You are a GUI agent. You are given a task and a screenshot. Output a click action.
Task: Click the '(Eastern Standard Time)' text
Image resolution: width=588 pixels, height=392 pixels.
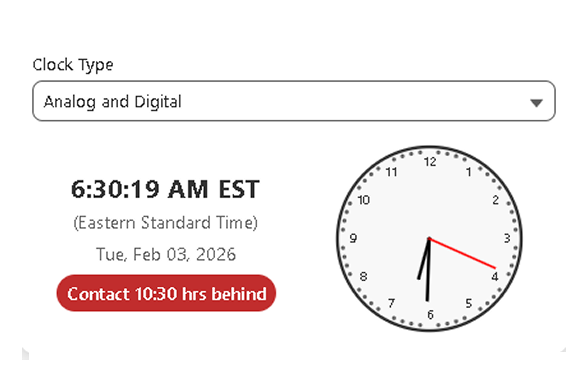point(166,223)
